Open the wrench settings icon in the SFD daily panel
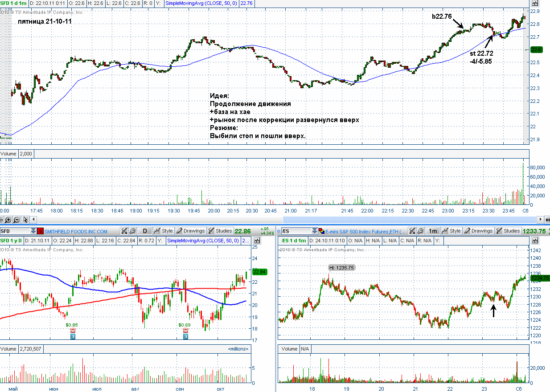Screen dimensions: 550x392 click(132, 231)
